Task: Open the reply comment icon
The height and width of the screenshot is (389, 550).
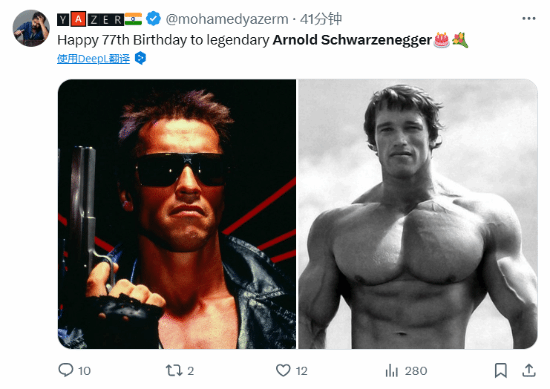Action: pyautogui.click(x=66, y=370)
